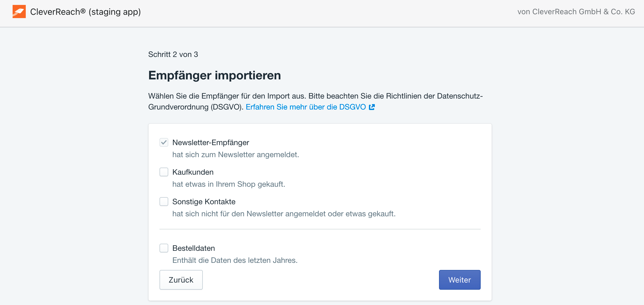The image size is (644, 305).
Task: Enable the Kaufkunden checkbox
Action: coord(164,172)
